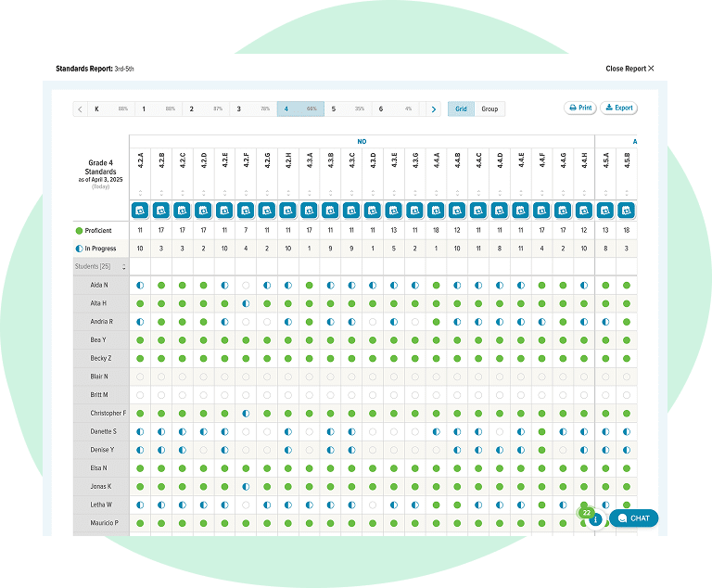Go to next grade levels with right chevron
This screenshot has height=588, width=712.
point(433,109)
